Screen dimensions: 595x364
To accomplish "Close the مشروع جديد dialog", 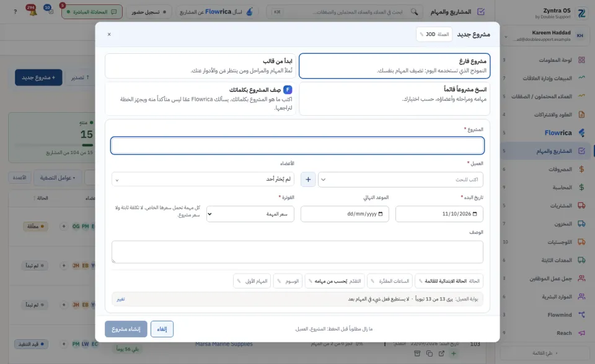I will [109, 34].
